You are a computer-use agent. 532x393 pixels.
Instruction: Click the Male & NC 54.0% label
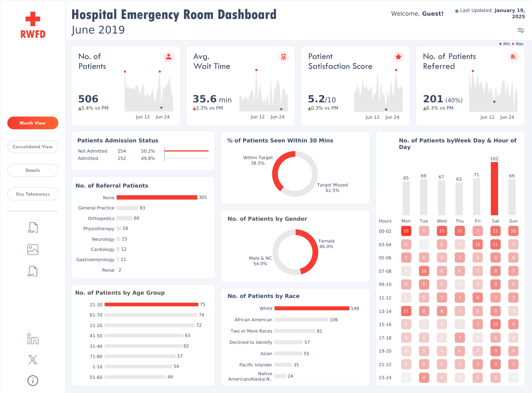260,261
